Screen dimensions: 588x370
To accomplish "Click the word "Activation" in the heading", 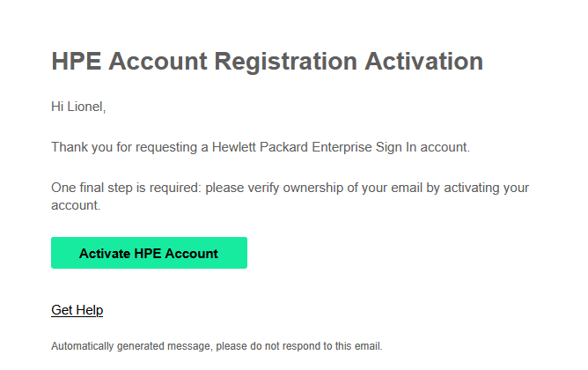I will point(424,62).
